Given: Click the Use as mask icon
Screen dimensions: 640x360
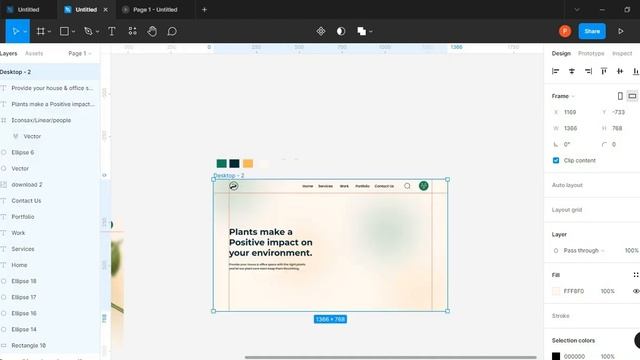Looking at the screenshot, I should (x=341, y=31).
